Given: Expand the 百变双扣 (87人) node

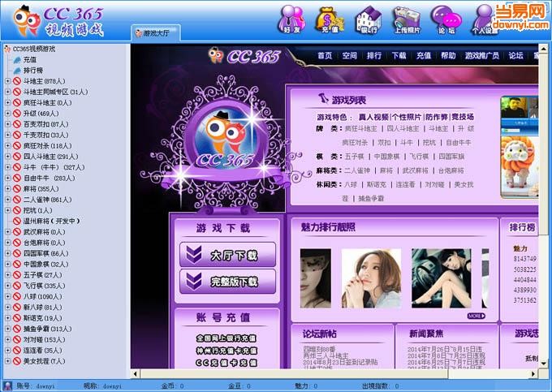Looking at the screenshot, I should pyautogui.click(x=7, y=124).
